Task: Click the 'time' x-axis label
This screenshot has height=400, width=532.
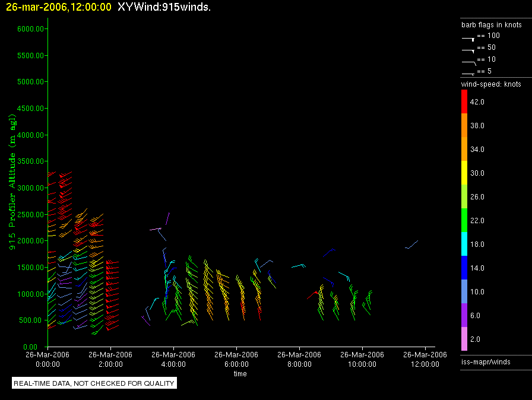Action: 240,373
